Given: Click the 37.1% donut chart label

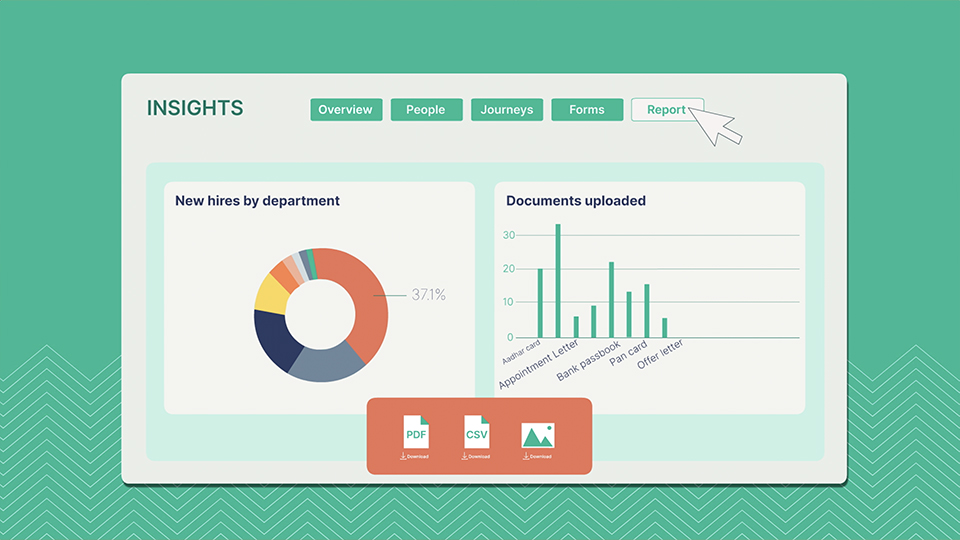Looking at the screenshot, I should point(429,295).
